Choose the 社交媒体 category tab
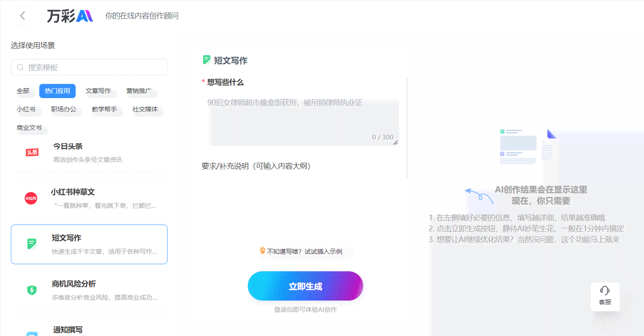644x336 pixels. click(145, 109)
